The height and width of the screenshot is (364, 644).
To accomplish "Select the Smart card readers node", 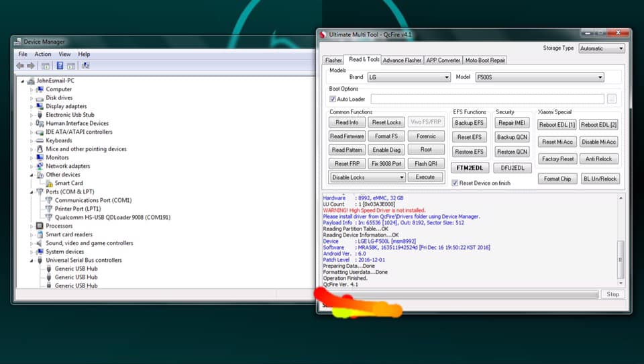I will point(69,234).
